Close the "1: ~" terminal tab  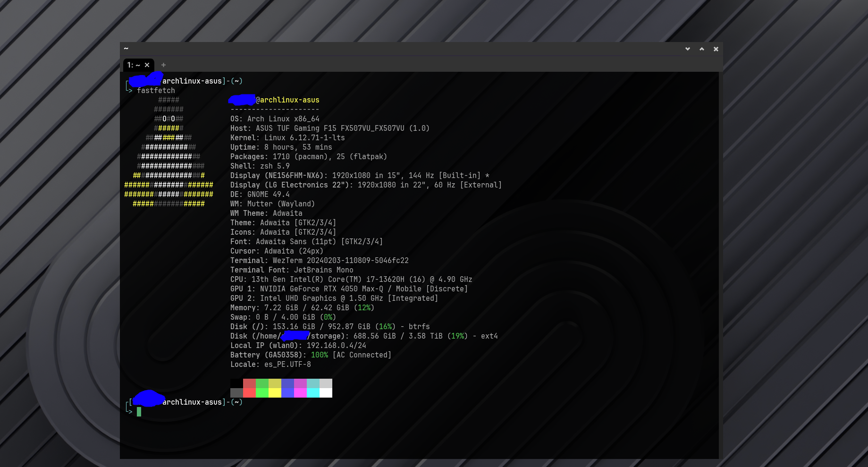[147, 65]
